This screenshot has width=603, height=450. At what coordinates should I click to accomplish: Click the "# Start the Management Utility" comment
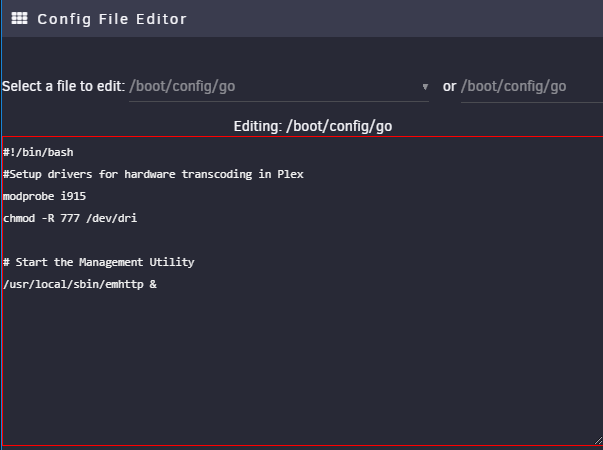(x=98, y=262)
